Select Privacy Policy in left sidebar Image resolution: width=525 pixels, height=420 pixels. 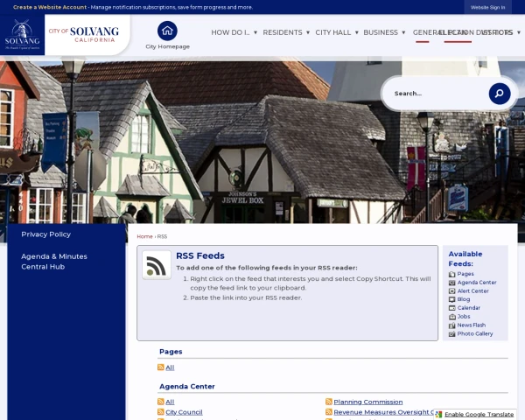coord(46,234)
